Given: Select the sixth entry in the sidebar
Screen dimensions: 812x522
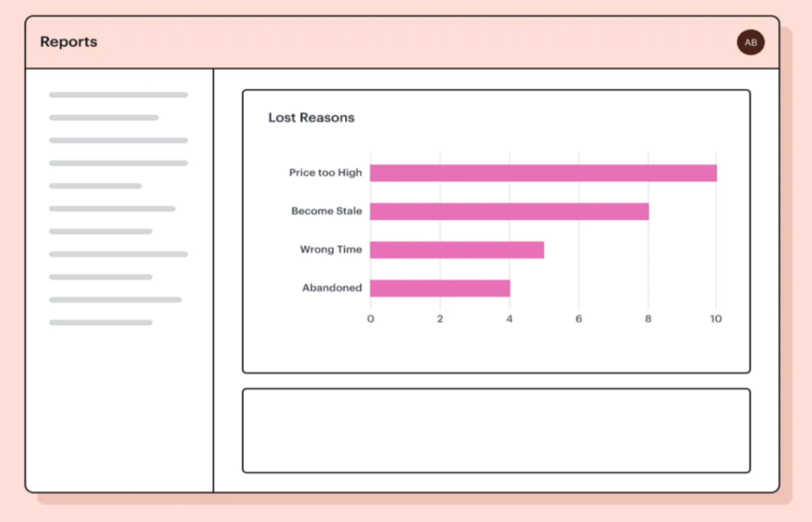Looking at the screenshot, I should (112, 209).
